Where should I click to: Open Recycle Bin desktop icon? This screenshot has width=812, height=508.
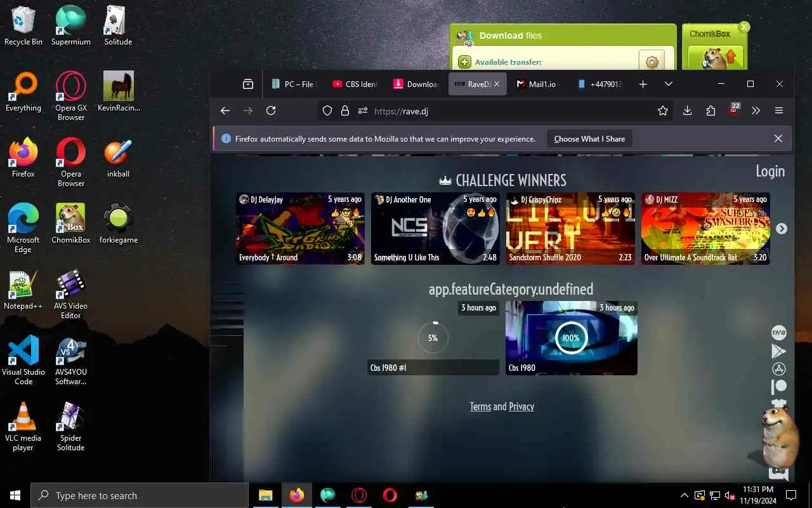[23, 25]
